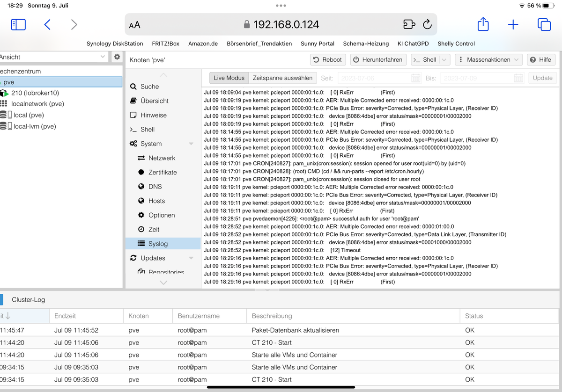
Task: Select local (pve) storage in tree
Action: tap(61, 115)
